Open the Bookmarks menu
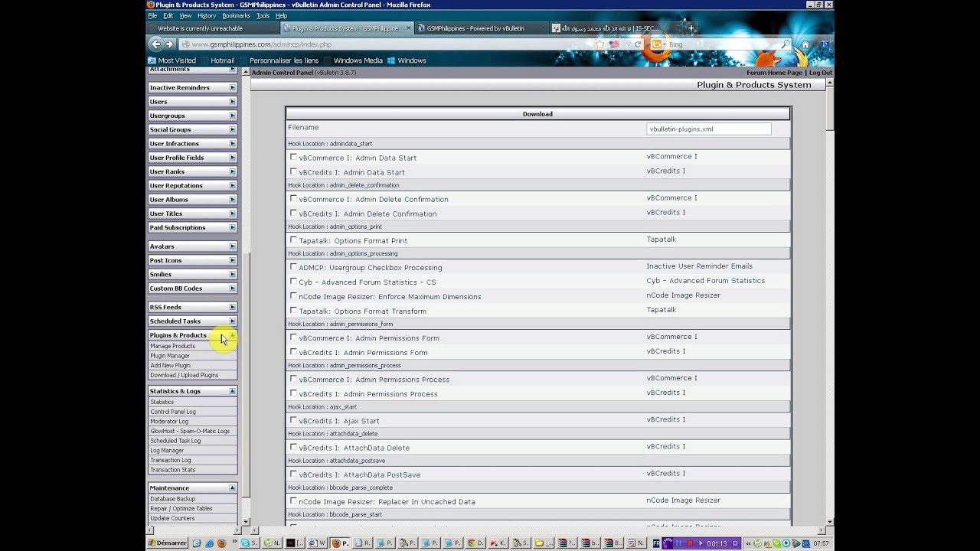Screen dimensions: 980x551 [x=237, y=15]
